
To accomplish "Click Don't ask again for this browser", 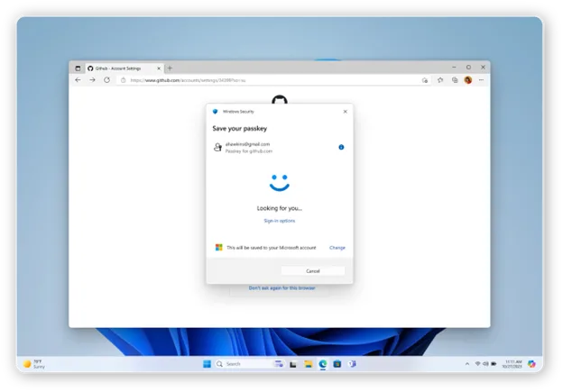I will tap(281, 287).
